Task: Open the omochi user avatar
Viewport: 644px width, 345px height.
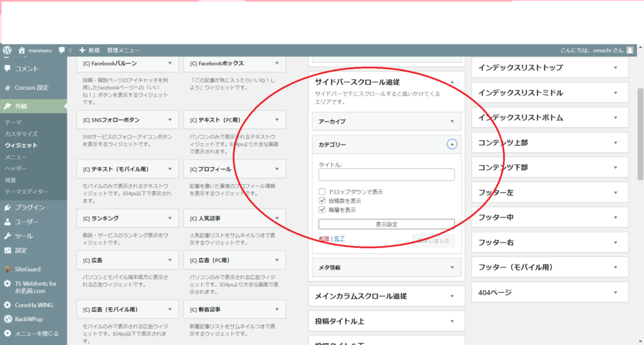Action: point(630,50)
